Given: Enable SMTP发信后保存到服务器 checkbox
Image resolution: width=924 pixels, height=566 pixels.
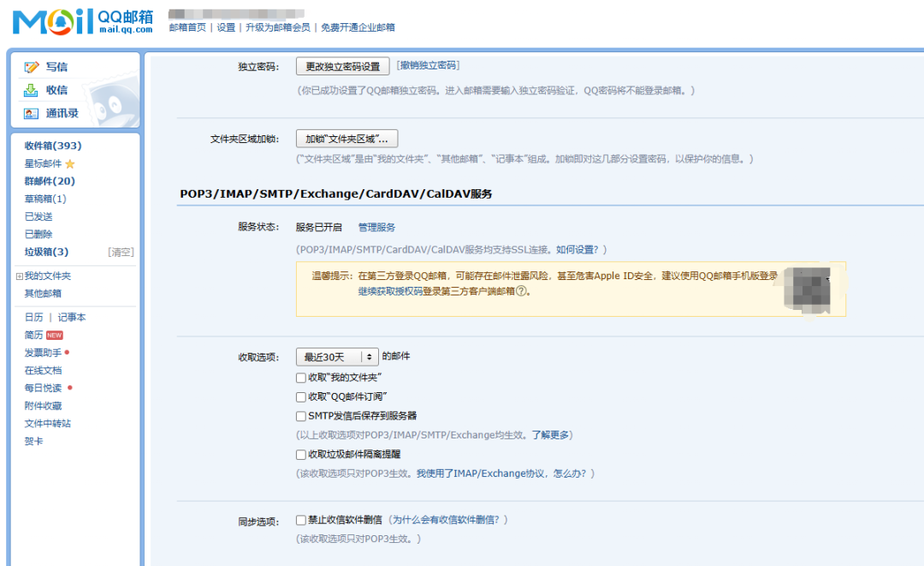Looking at the screenshot, I should [x=301, y=416].
